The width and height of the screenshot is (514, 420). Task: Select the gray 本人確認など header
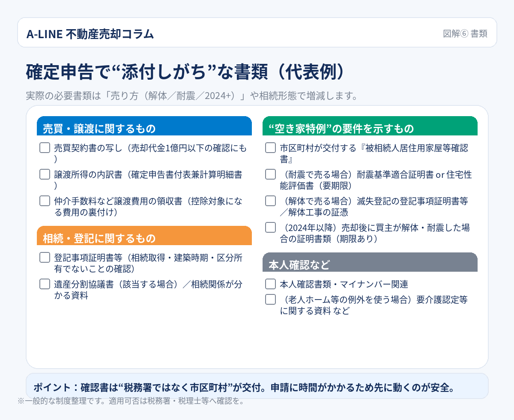[370, 263]
